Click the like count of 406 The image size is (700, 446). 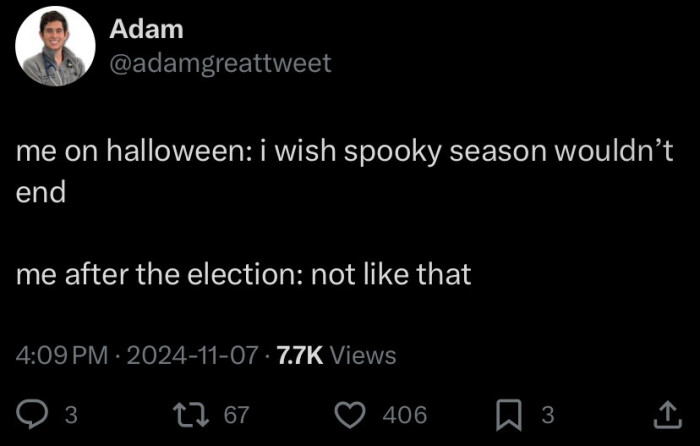point(405,414)
